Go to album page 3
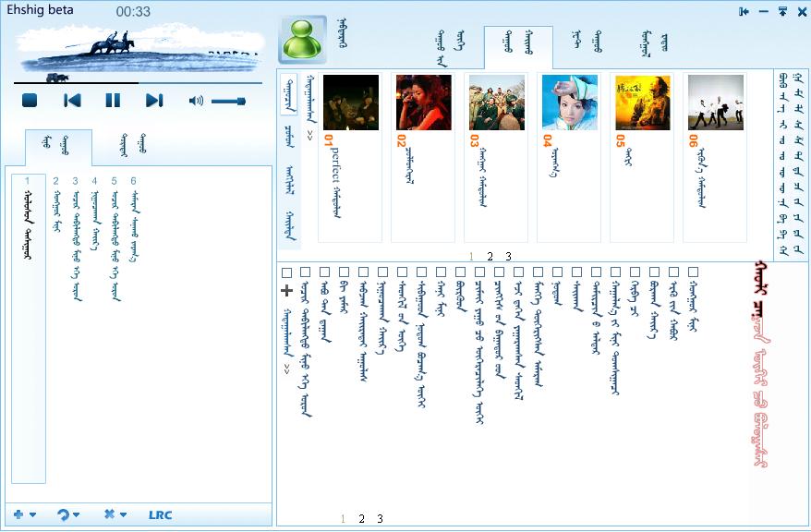 pos(508,256)
